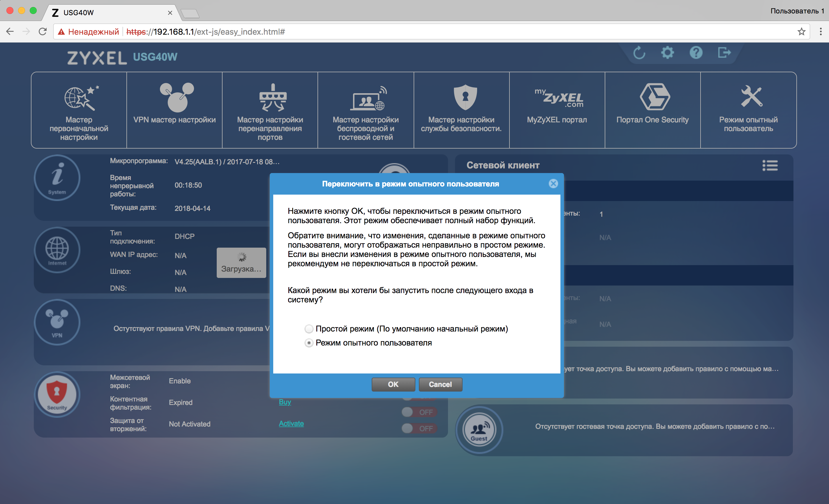
Task: Expand the network client list menu
Action: coord(770,165)
